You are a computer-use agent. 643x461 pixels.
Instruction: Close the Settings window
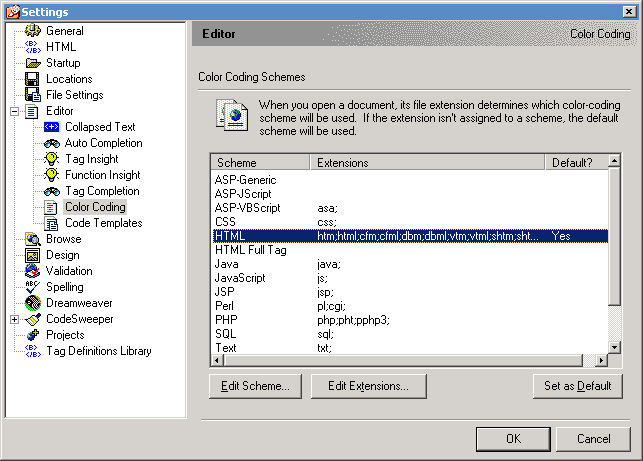point(629,11)
